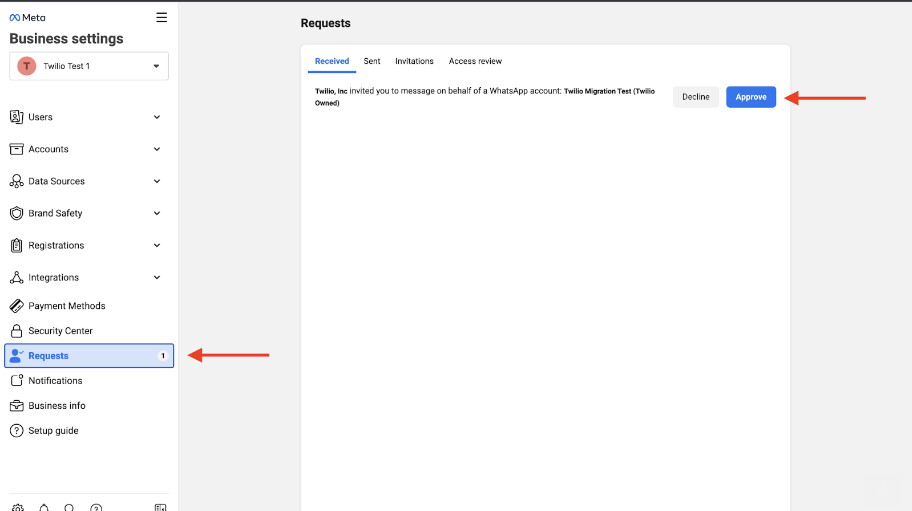Expand the Data Sources chevron

[x=157, y=181]
